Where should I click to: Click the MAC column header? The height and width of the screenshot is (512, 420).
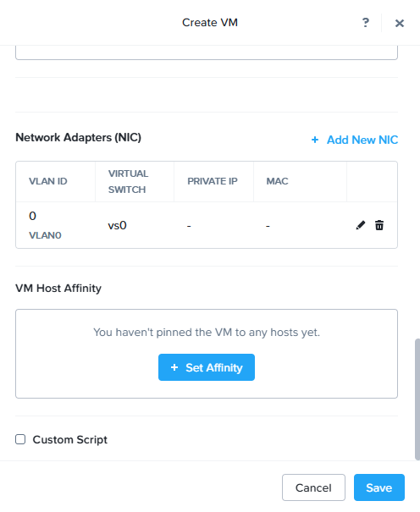[x=277, y=181]
